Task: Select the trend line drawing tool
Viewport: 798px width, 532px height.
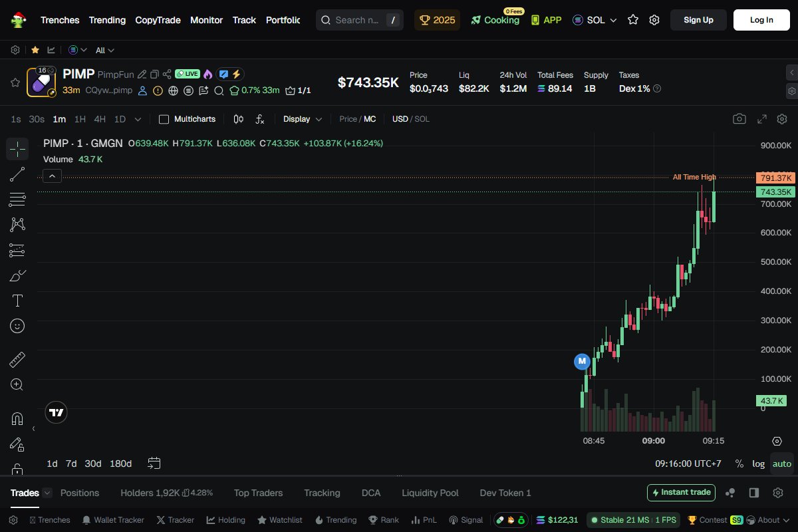Action: pyautogui.click(x=17, y=174)
